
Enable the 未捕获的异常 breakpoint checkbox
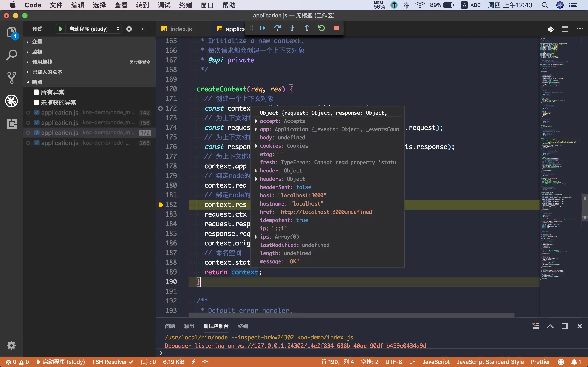(36, 103)
